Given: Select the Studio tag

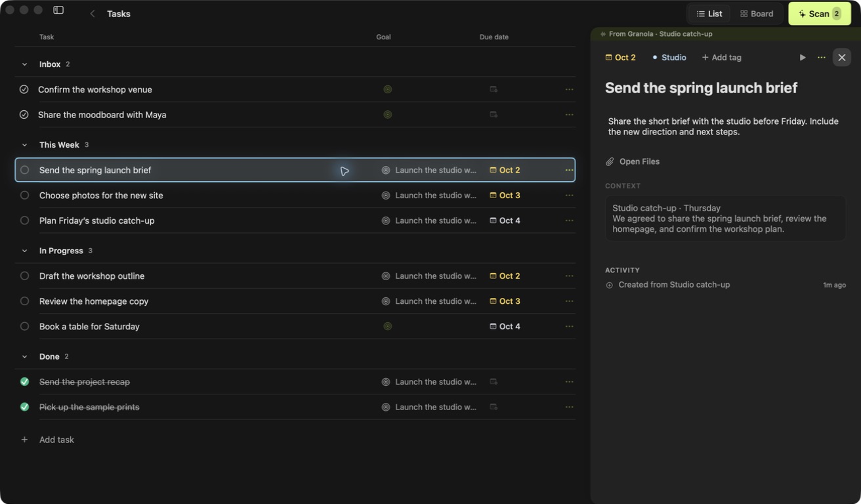Looking at the screenshot, I should 669,58.
